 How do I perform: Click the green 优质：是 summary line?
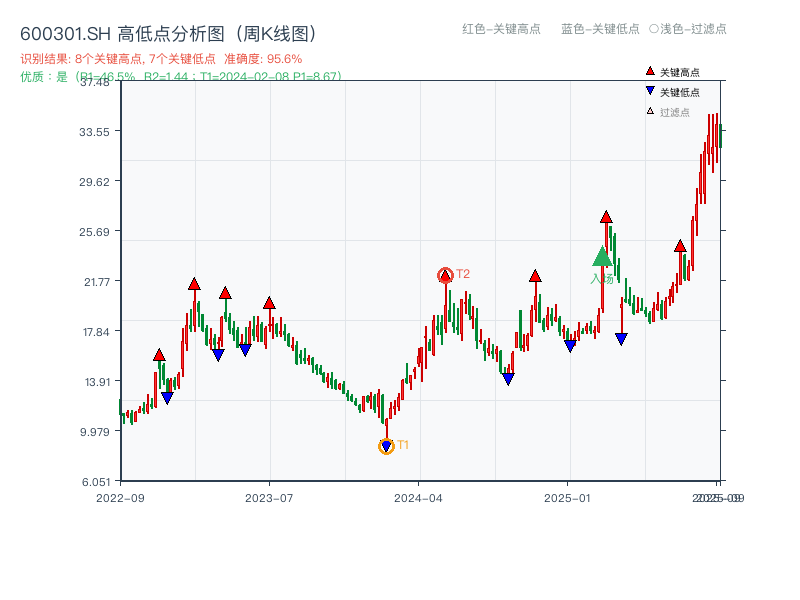coord(181,77)
